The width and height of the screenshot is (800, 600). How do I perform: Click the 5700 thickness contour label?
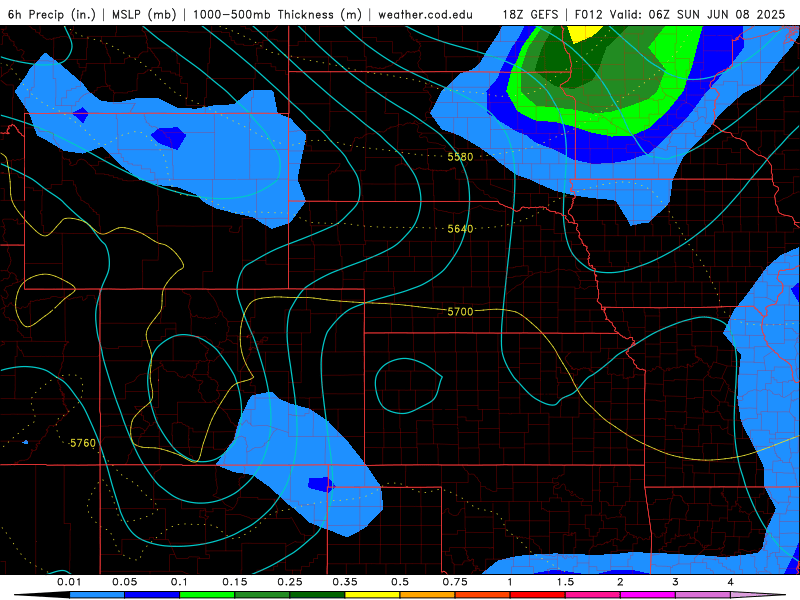tap(460, 311)
